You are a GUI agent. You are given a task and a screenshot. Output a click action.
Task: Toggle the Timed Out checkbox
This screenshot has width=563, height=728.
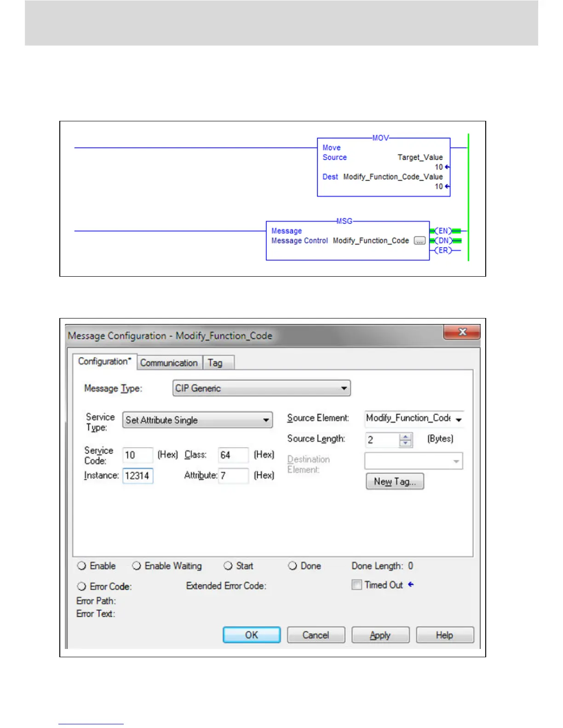tap(356, 585)
